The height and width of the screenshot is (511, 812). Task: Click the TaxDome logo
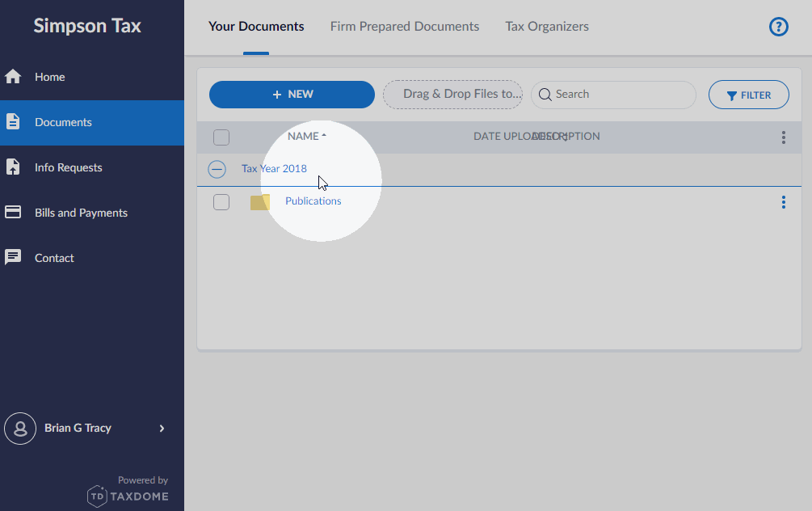pos(128,496)
